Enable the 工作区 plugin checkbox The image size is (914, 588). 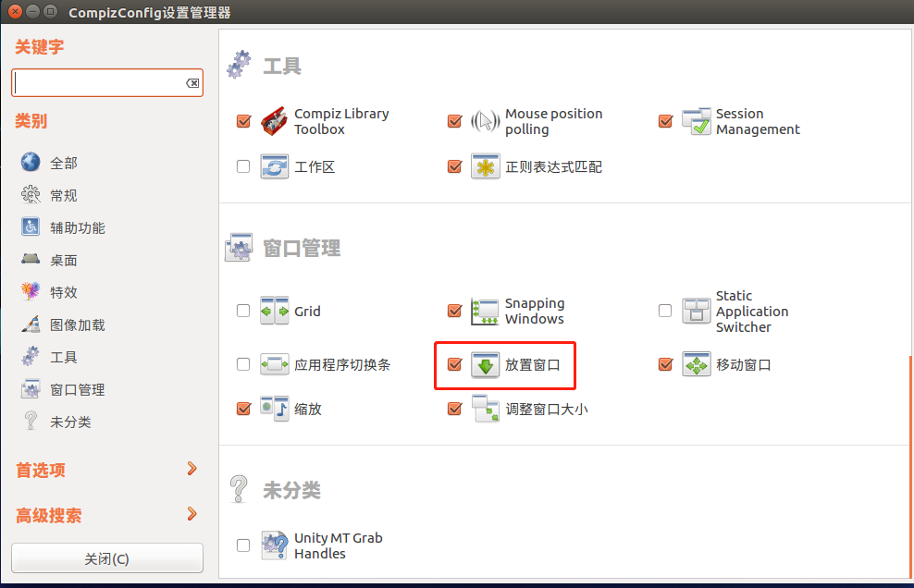pos(243,166)
